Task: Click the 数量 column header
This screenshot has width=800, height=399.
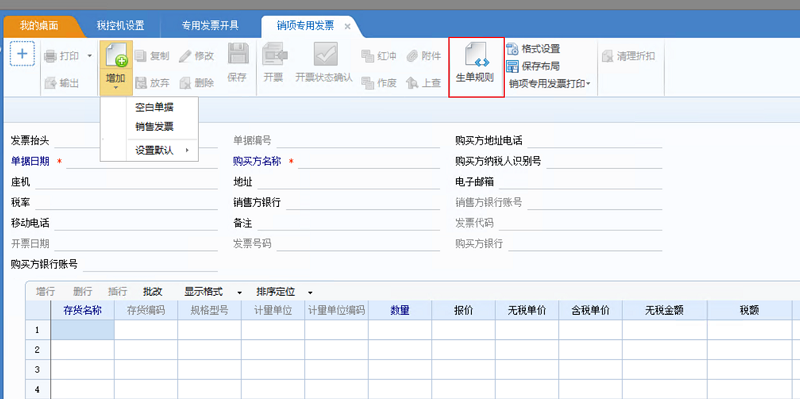Action: click(x=400, y=310)
